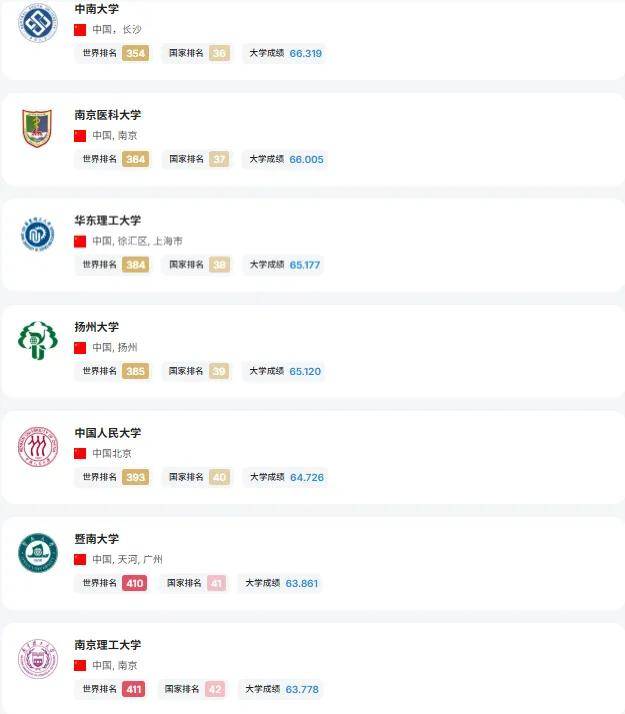Open the 南京医科大学 title link
Screen dimensions: 625x714
(x=108, y=115)
